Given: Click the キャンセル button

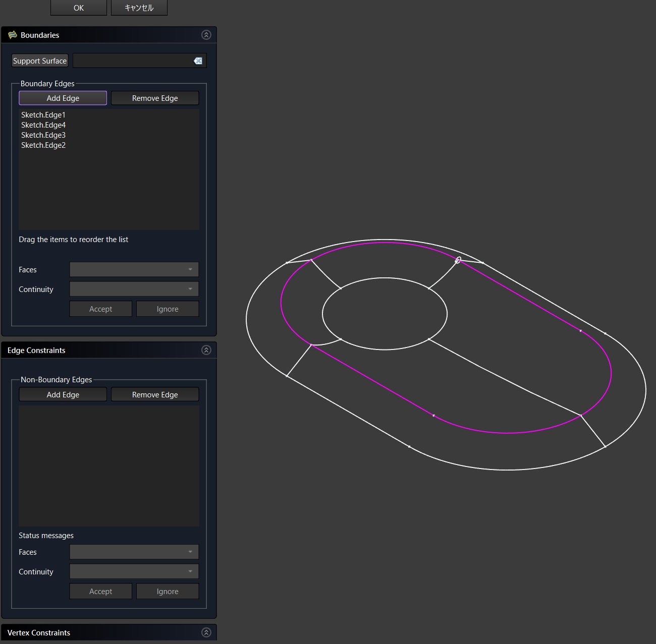Looking at the screenshot, I should [139, 8].
